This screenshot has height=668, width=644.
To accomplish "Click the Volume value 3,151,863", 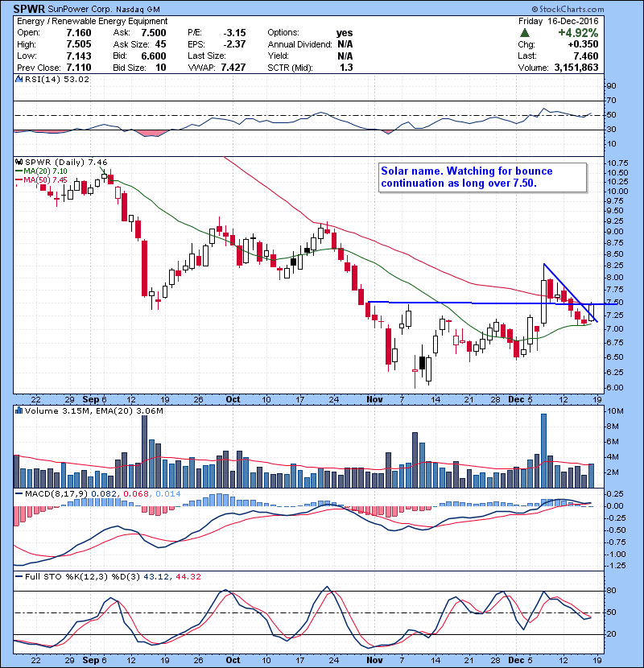I will [576, 68].
